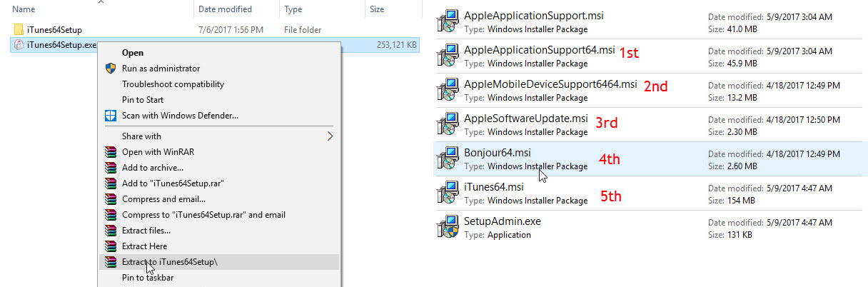868x287 pixels.
Task: Click the Size: 41.0 MB detail
Action: pyautogui.click(x=734, y=29)
